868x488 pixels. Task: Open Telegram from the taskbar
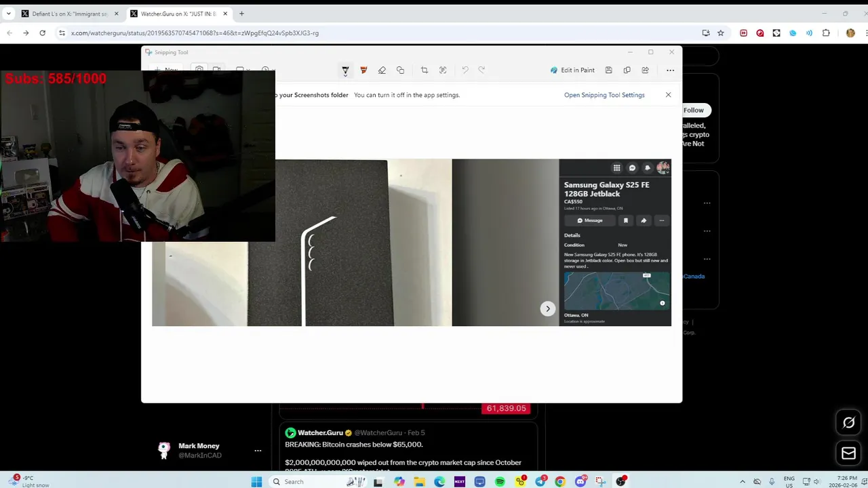(x=540, y=482)
